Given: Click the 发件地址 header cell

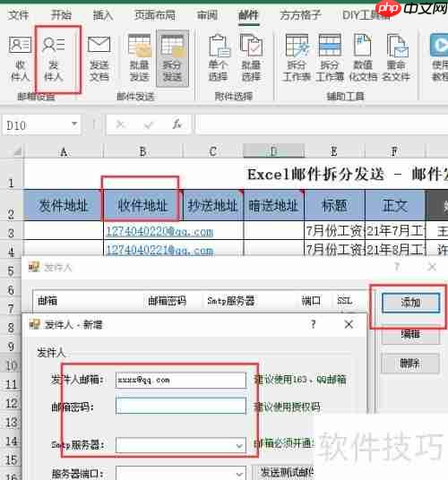Looking at the screenshot, I should [x=63, y=205].
